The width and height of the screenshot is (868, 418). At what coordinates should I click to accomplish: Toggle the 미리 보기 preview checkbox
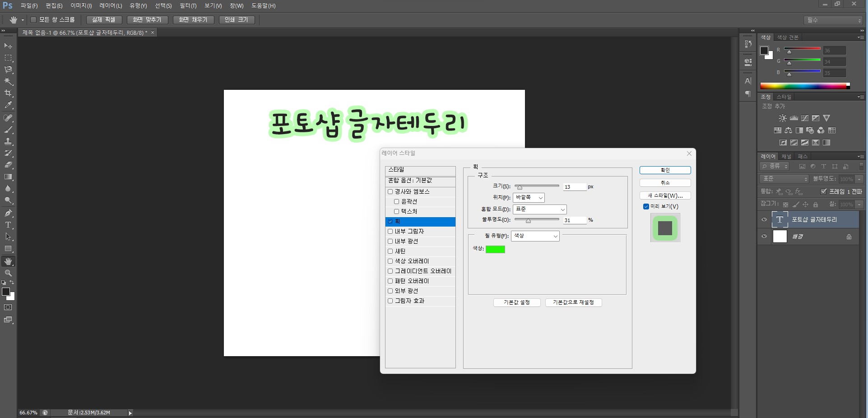(646, 207)
